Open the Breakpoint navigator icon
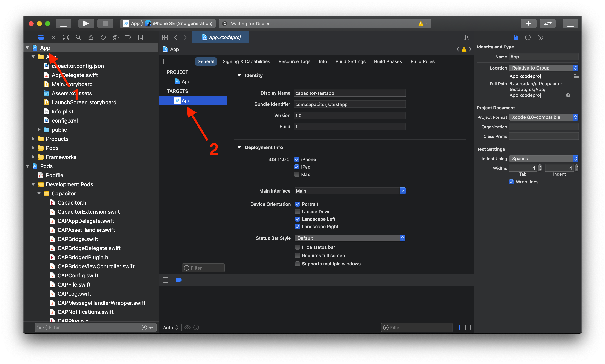605x364 pixels. coord(128,37)
